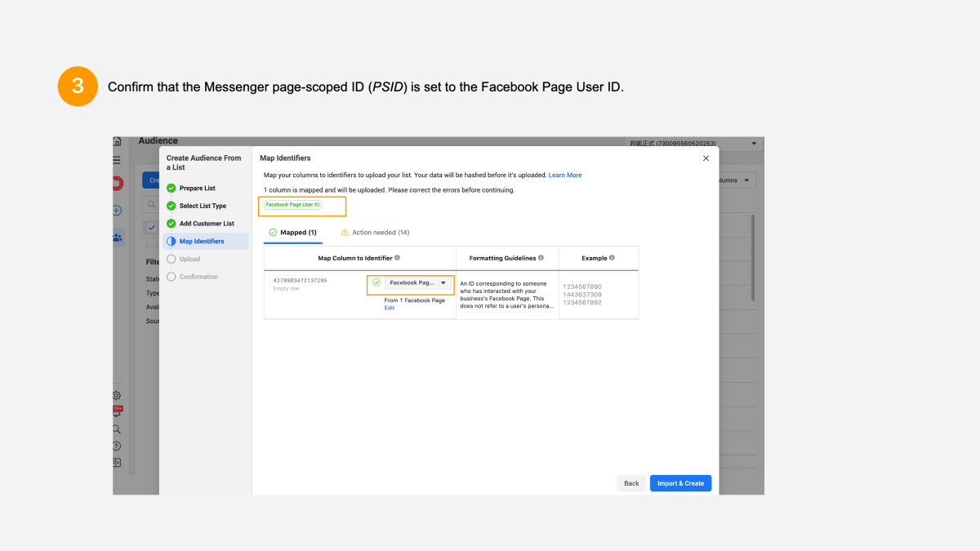Viewport: 980px width, 551px height.
Task: Click the Import & Create button
Action: coord(680,482)
